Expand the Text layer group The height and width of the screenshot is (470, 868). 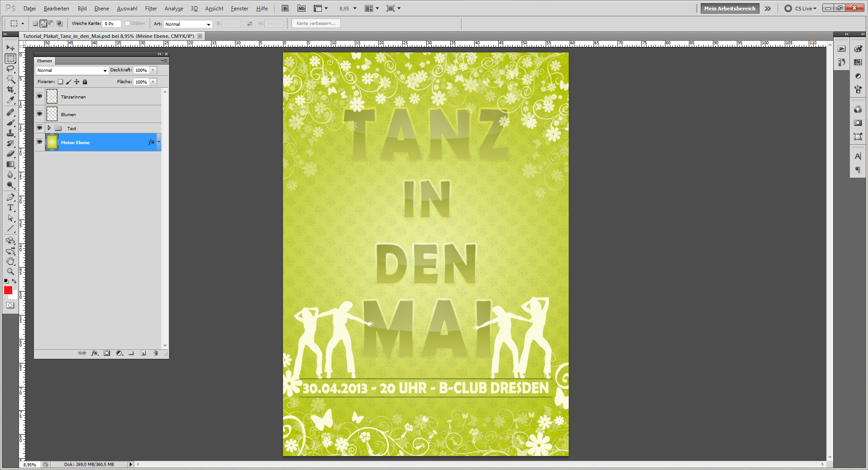pos(49,128)
